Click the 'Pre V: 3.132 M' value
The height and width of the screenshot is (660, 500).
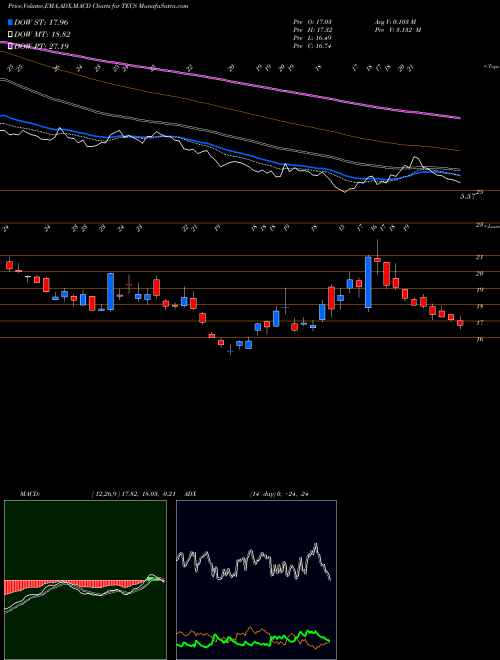coord(397,30)
